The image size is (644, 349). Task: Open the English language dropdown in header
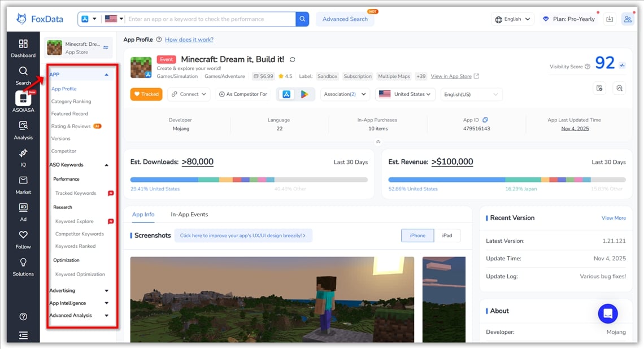[512, 19]
